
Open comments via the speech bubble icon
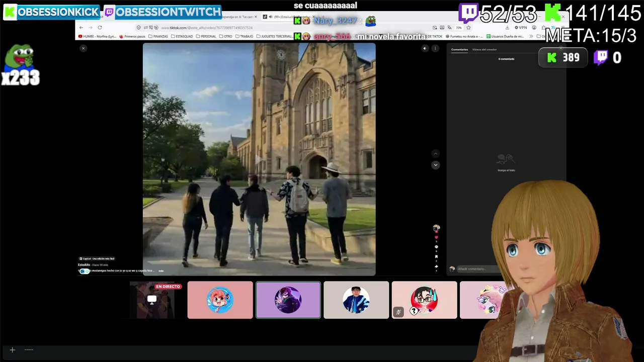436,247
